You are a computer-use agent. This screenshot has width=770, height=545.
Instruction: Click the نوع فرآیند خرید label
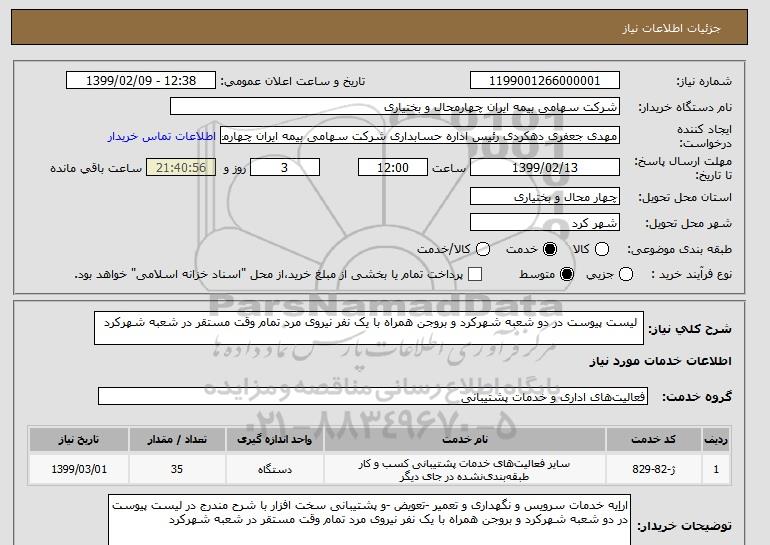[692, 274]
